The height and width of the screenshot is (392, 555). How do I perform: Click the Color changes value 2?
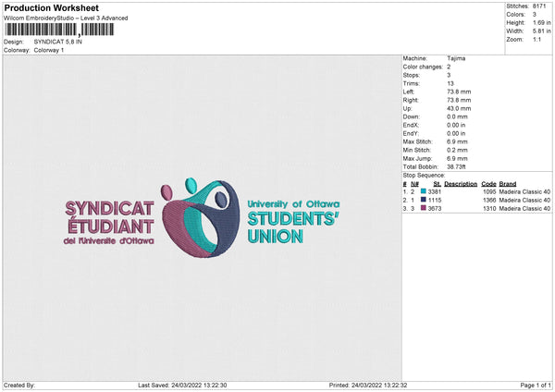point(449,67)
